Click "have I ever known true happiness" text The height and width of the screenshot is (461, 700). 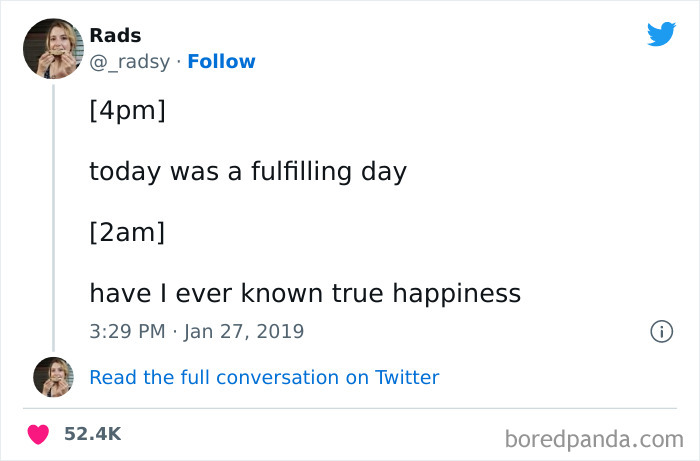click(x=305, y=293)
